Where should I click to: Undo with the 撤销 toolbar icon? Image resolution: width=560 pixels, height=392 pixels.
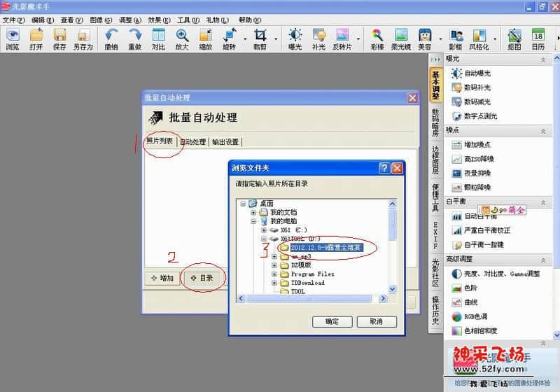(x=111, y=39)
